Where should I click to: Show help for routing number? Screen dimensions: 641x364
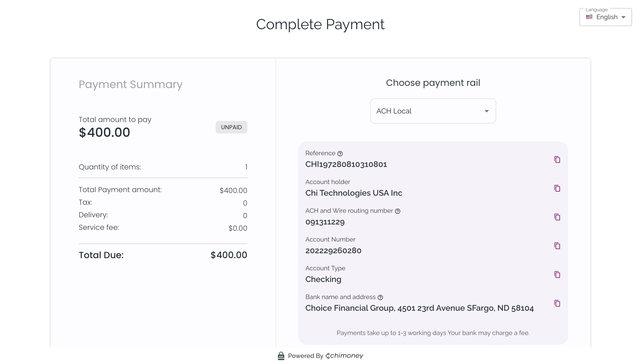pos(398,211)
